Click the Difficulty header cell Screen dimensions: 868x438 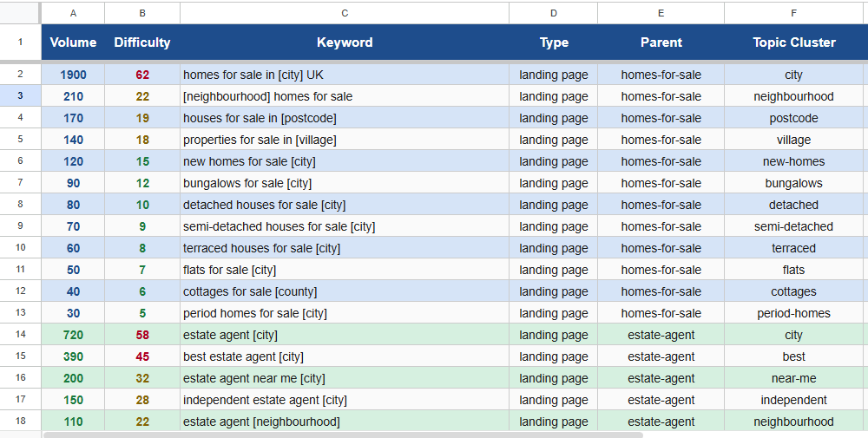pos(142,42)
